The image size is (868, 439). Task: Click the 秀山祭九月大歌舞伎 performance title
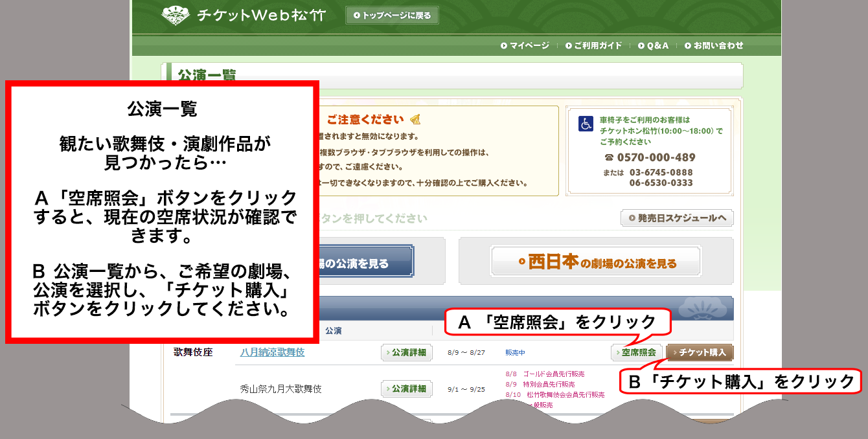(x=280, y=389)
